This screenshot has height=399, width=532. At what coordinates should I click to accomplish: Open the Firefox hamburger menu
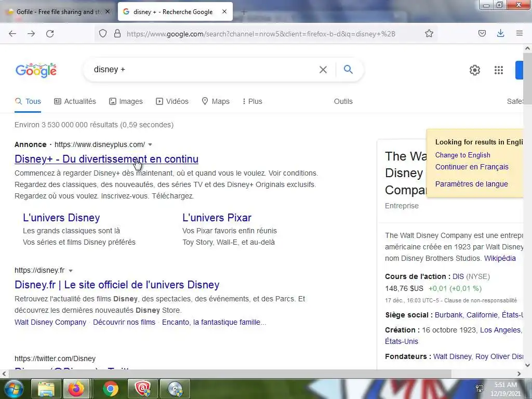(x=519, y=33)
